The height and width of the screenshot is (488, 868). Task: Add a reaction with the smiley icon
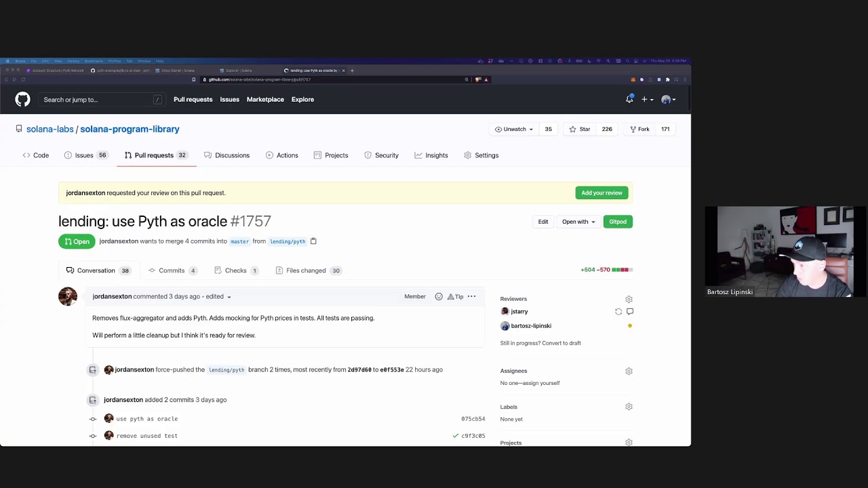pyautogui.click(x=439, y=297)
